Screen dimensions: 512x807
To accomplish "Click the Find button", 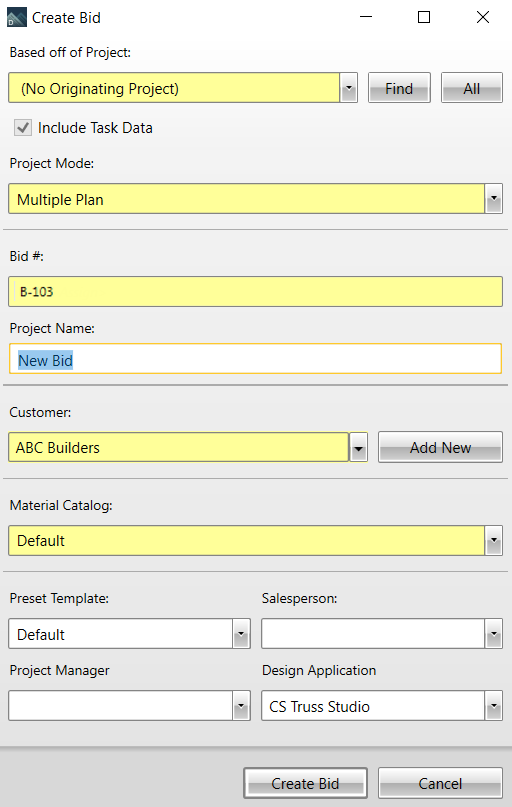I will click(x=399, y=88).
